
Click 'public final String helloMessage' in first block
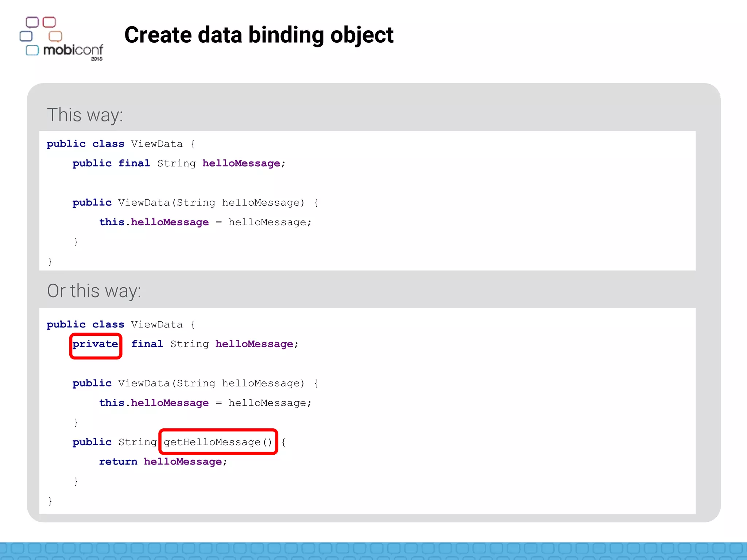point(178,163)
